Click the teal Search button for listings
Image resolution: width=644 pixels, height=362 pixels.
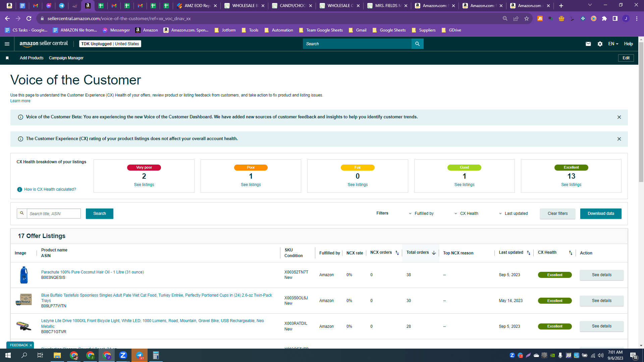coord(100,214)
